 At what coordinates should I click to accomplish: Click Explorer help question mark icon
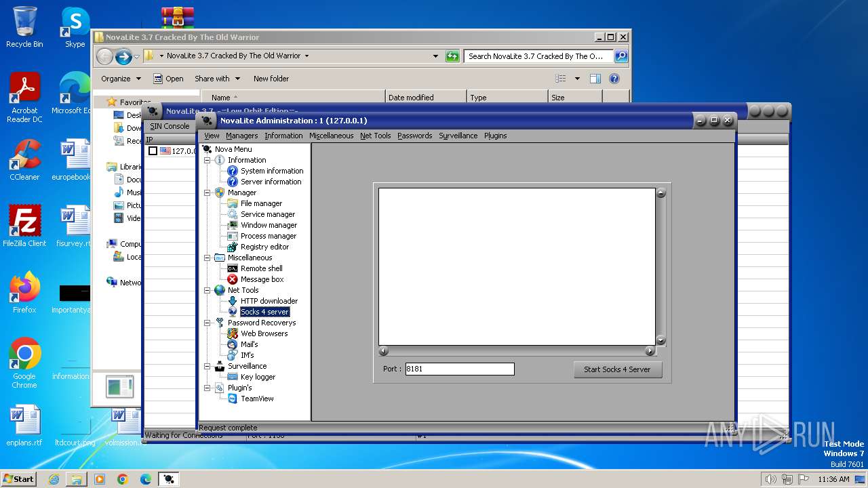pos(614,79)
